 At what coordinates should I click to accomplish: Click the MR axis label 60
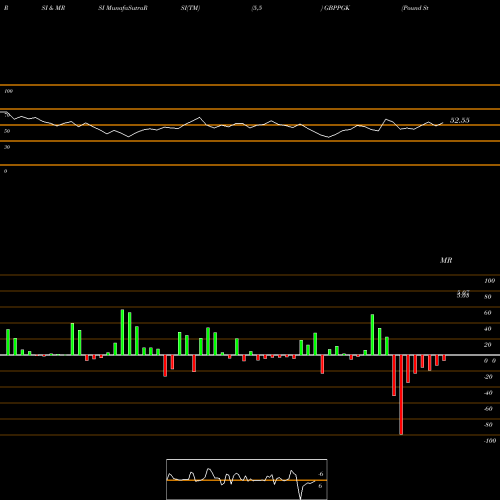tap(488, 313)
